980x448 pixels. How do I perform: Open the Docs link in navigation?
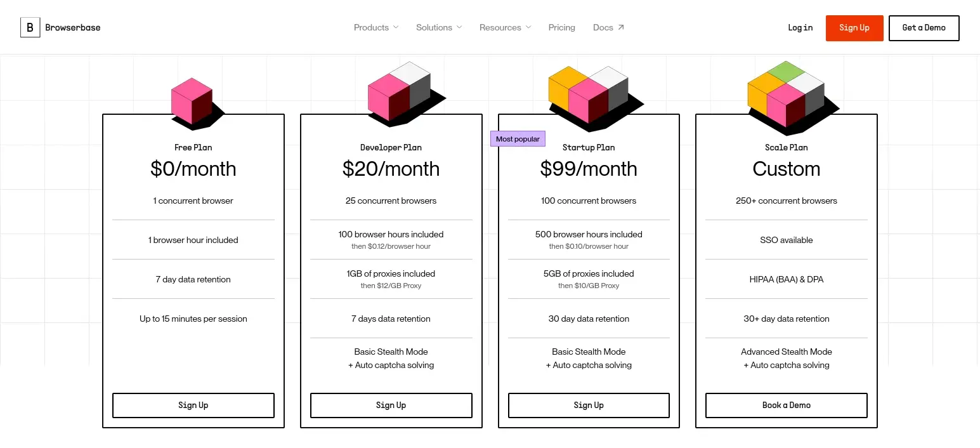603,27
